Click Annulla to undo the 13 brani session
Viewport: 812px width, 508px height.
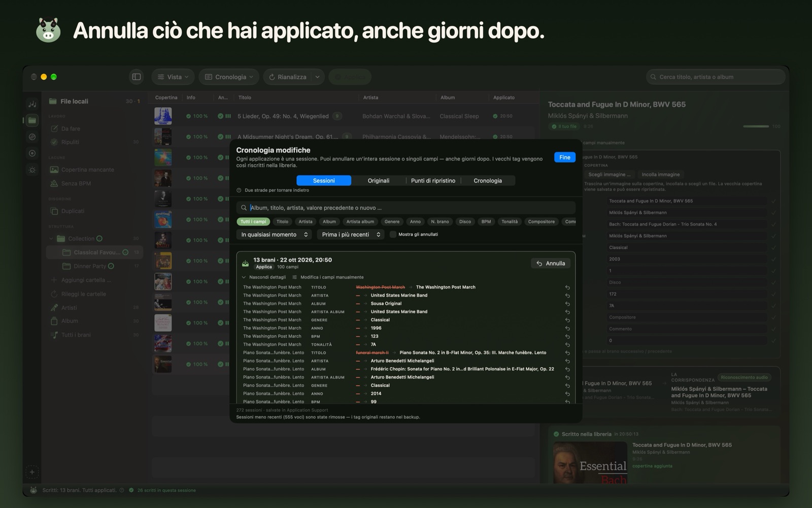(x=551, y=263)
